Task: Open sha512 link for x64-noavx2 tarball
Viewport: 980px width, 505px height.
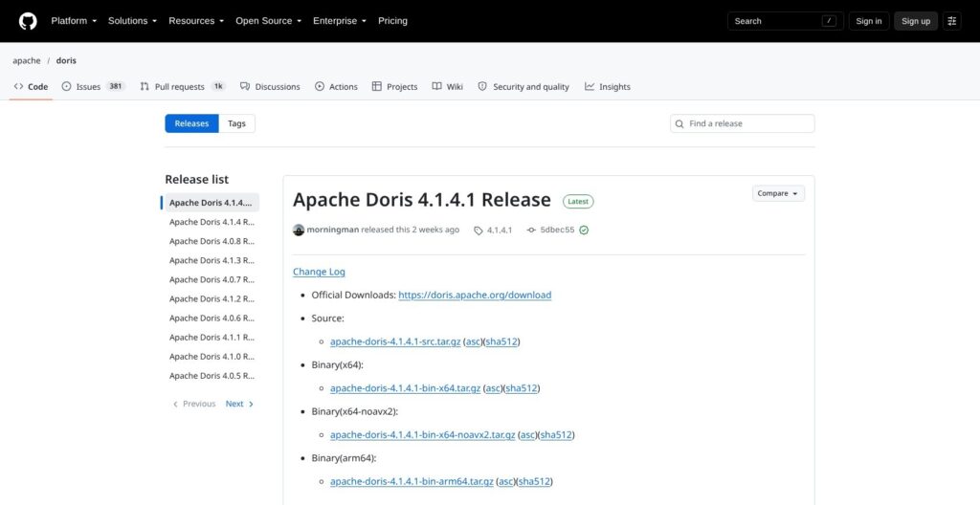Action: pyautogui.click(x=556, y=435)
